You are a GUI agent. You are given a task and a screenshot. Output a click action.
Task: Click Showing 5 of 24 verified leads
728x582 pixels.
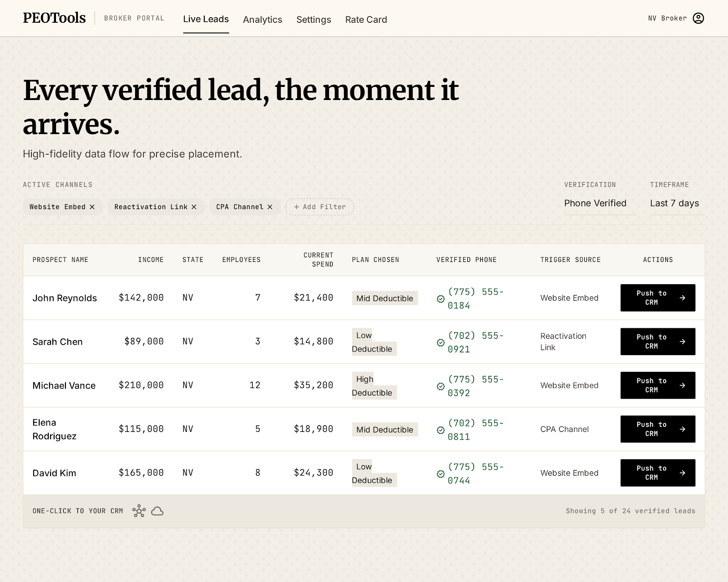point(631,511)
